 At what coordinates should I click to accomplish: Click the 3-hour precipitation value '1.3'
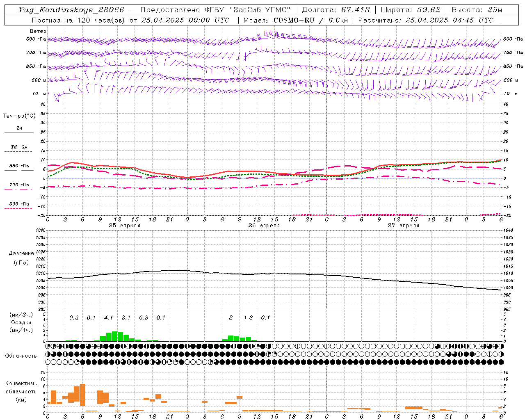[248, 317]
